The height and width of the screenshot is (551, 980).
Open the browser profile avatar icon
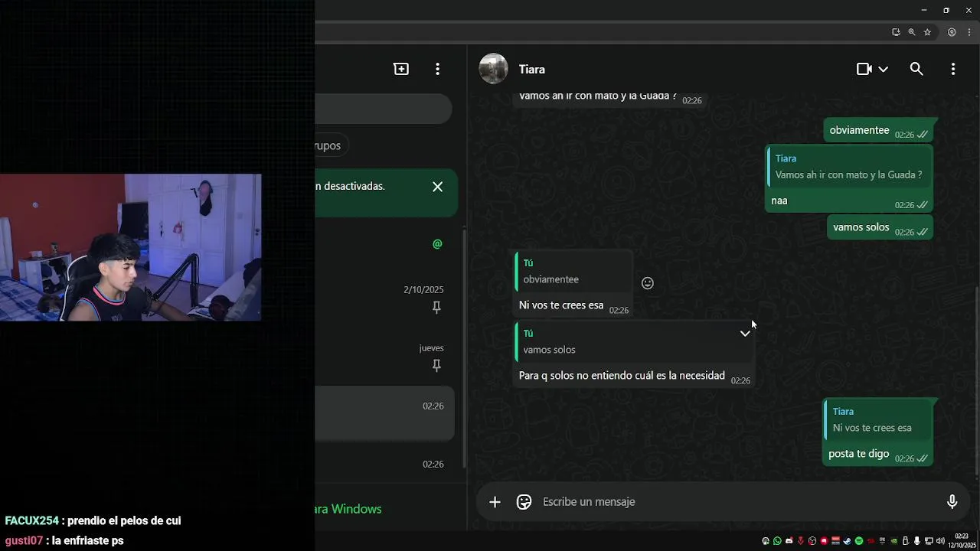pos(952,32)
